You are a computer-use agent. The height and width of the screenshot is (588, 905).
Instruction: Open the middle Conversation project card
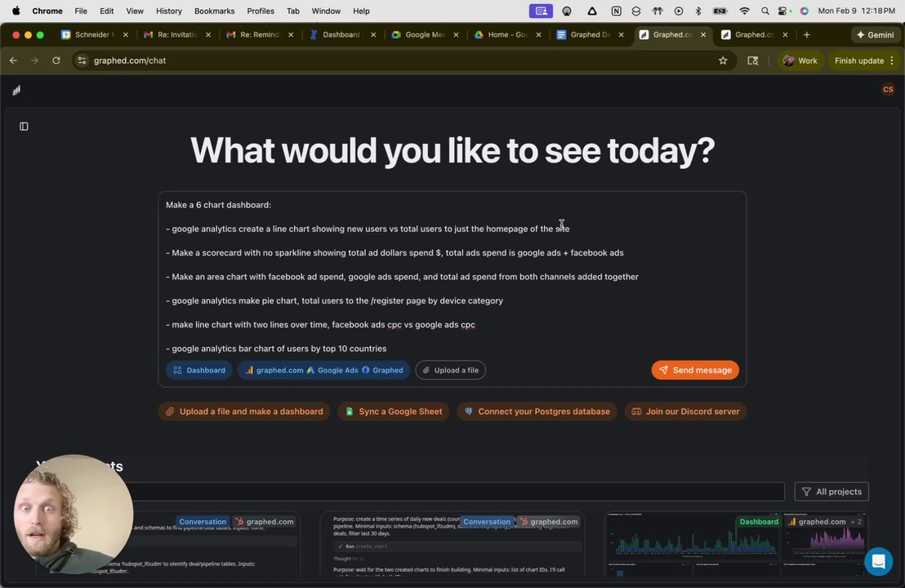point(452,543)
